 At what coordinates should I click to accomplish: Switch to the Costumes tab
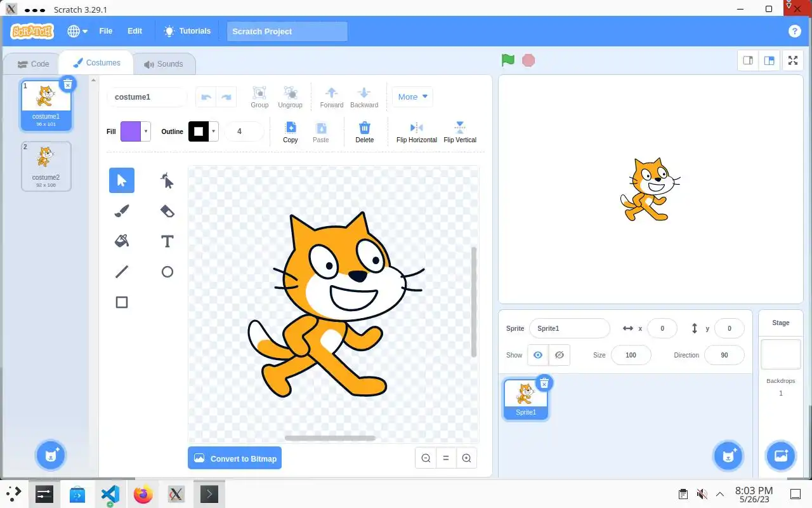[x=96, y=63]
